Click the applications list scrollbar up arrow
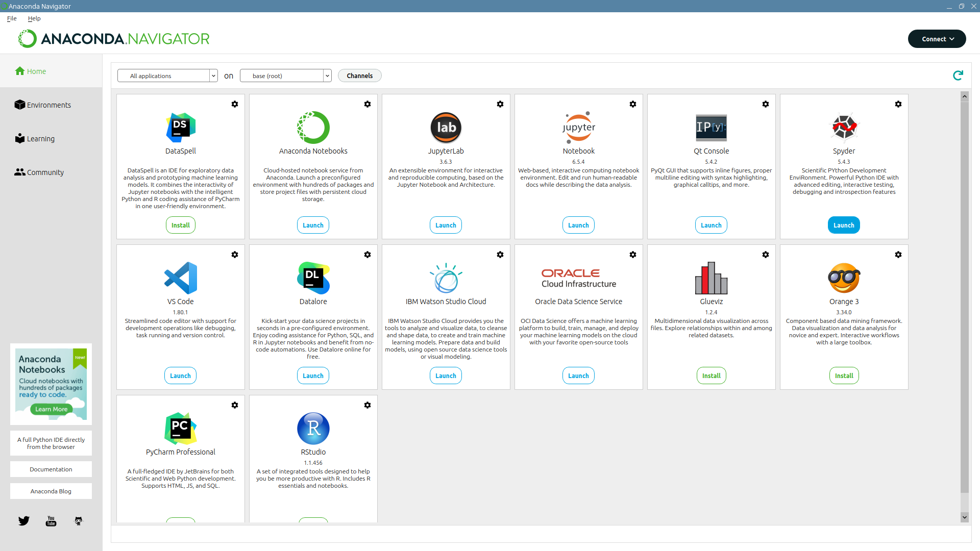Image resolution: width=980 pixels, height=551 pixels. pos(965,96)
